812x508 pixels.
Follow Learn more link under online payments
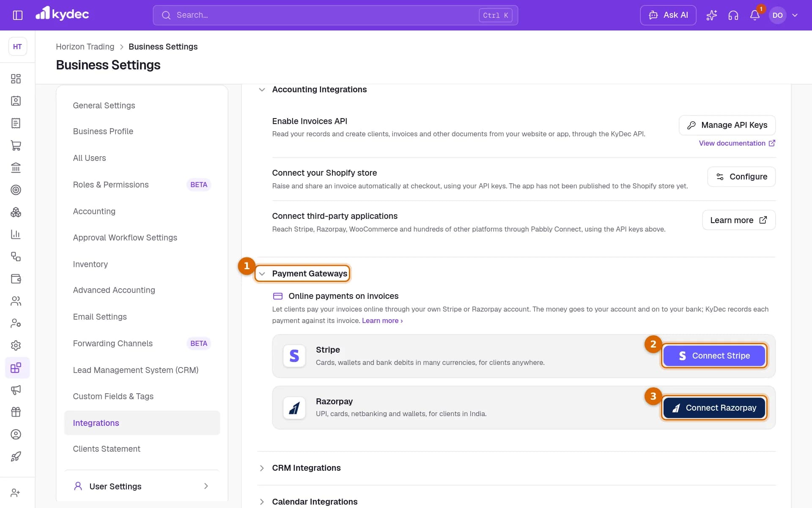pos(382,321)
